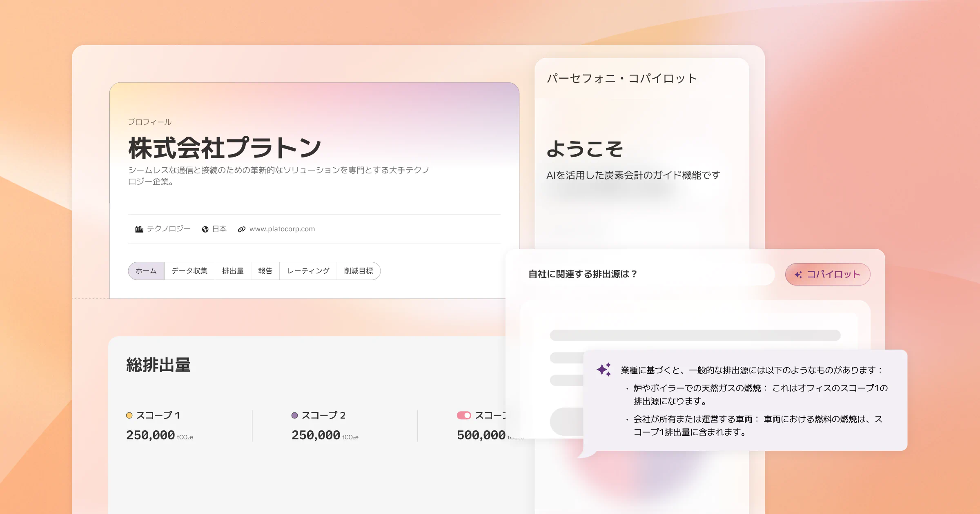Open the www.platocorp.com link
This screenshot has width=980, height=514.
[x=282, y=229]
